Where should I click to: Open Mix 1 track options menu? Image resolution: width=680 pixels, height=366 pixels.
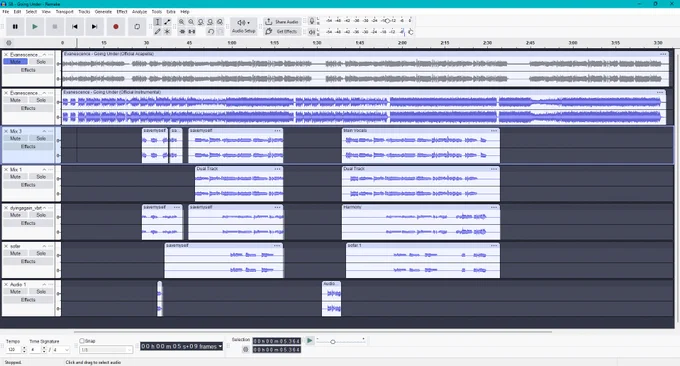[51, 170]
